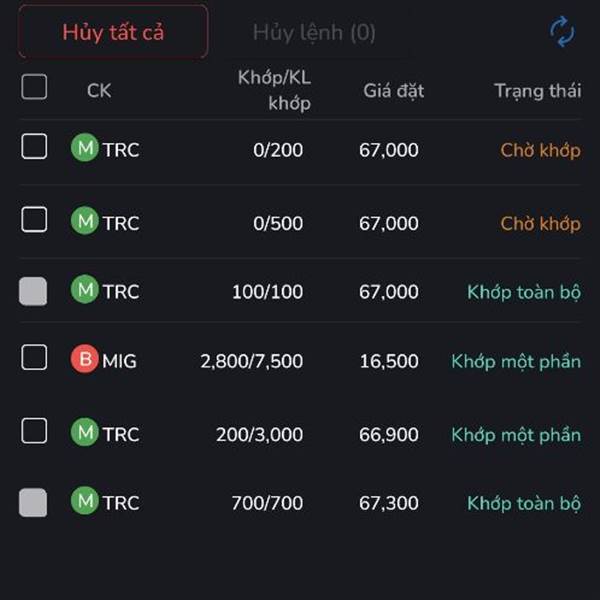600x600 pixels.
Task: Select the TRC 200/3,000 order checkbox
Action: coord(34,431)
